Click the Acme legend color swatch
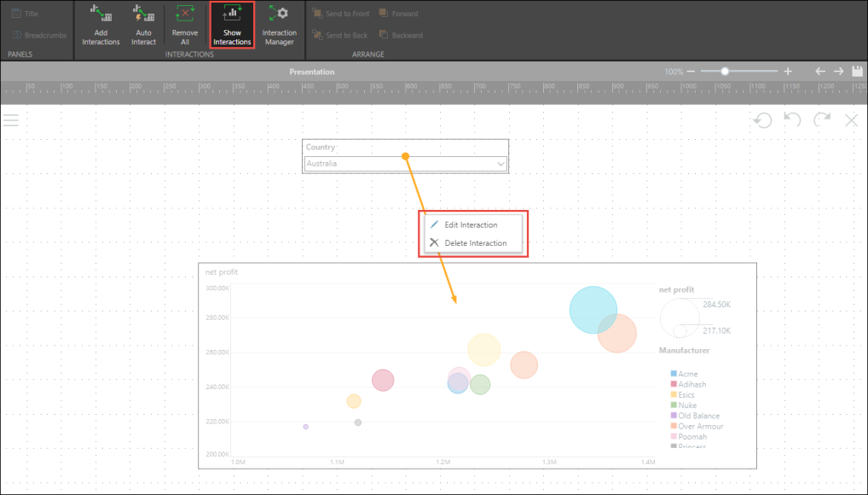 click(x=674, y=374)
